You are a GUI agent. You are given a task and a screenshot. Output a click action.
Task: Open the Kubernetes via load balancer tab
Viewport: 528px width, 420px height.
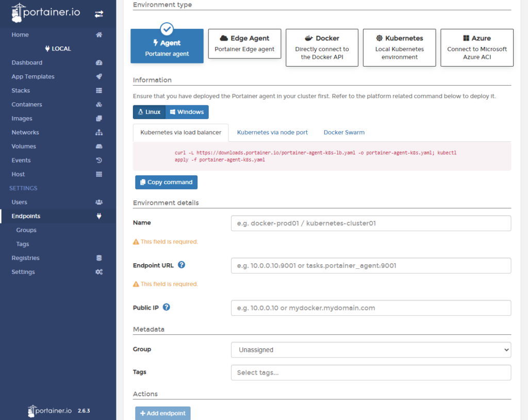pyautogui.click(x=181, y=133)
